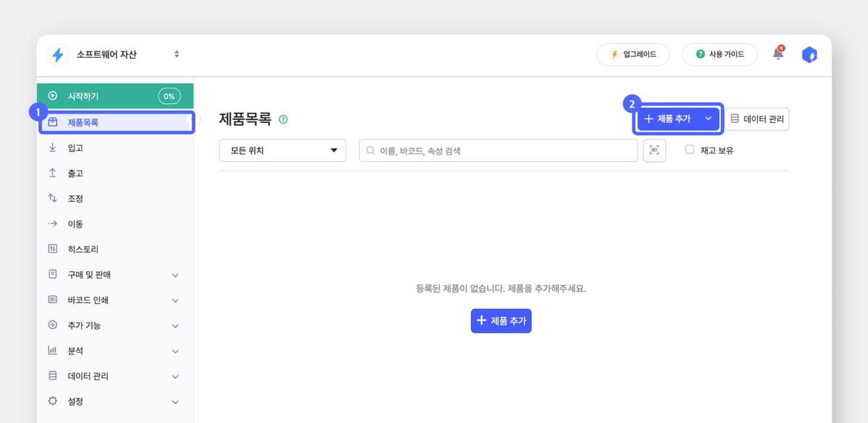Open the help icon next to 제품목록 title

281,119
